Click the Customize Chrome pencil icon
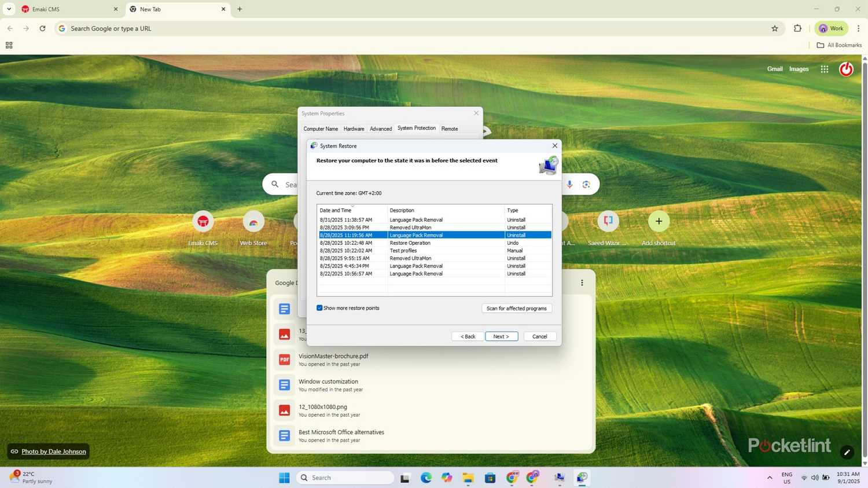Screen dimensions: 868x488 point(847,452)
